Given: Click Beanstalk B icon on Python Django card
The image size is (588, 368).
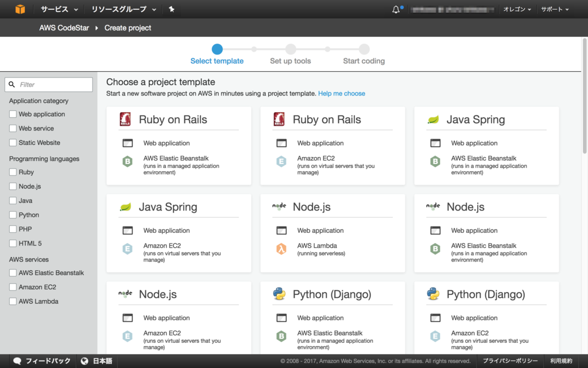Looking at the screenshot, I should (x=281, y=336).
